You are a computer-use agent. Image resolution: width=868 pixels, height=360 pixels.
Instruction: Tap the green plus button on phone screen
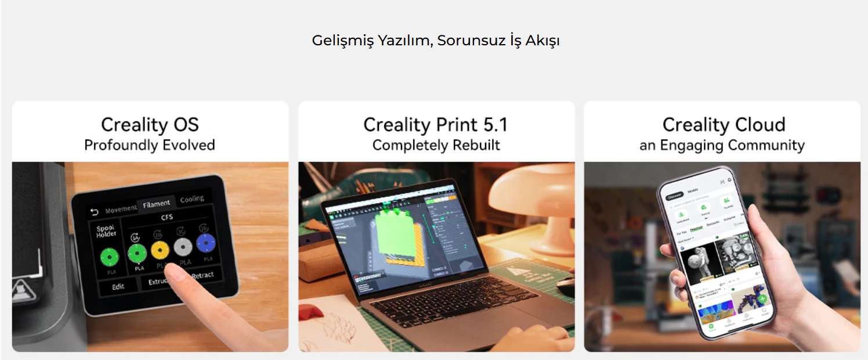coord(762,299)
